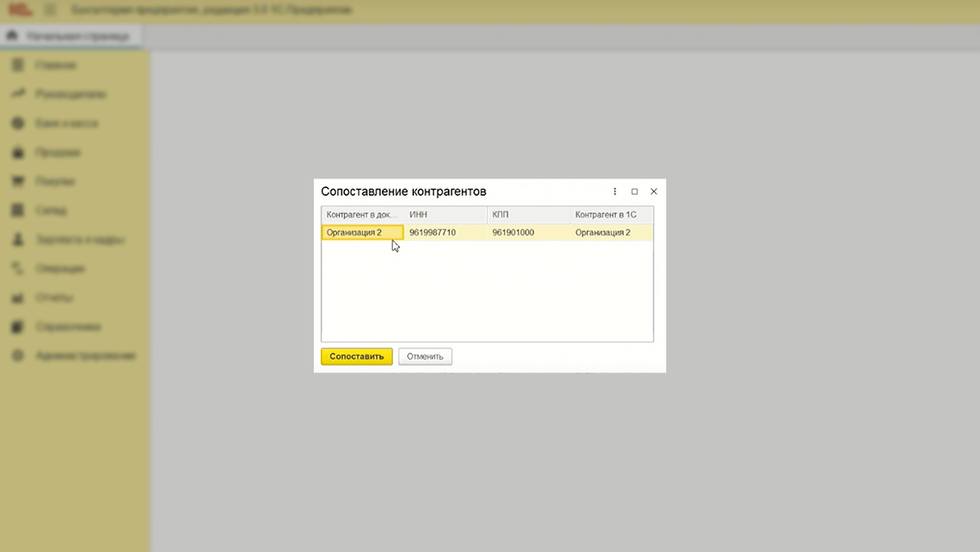The image size is (980, 552).
Task: Open the Банк и касса section icon
Action: 19,123
